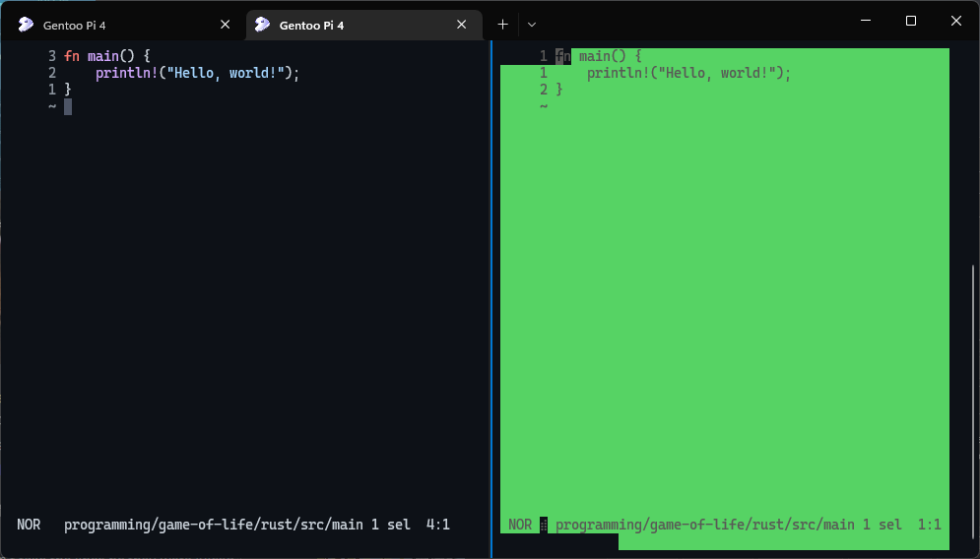
Task: Maximize the terminal window
Action: click(911, 21)
